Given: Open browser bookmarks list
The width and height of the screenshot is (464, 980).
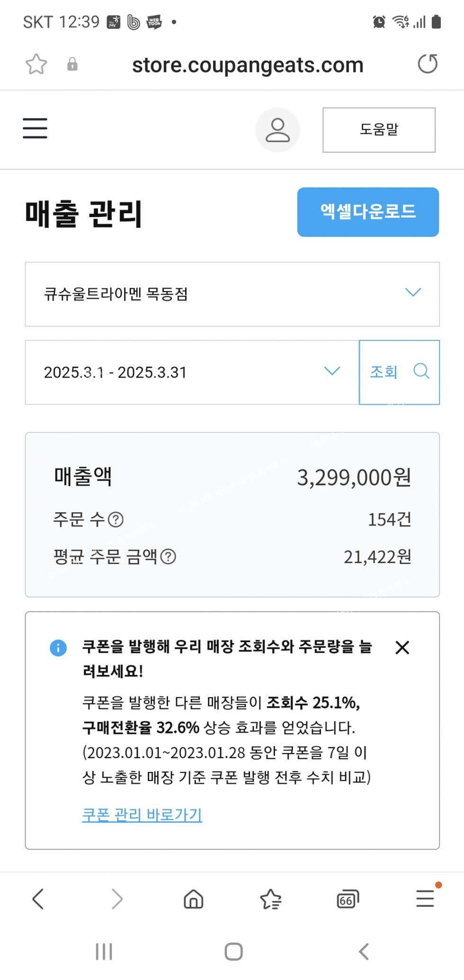Looking at the screenshot, I should point(271,899).
